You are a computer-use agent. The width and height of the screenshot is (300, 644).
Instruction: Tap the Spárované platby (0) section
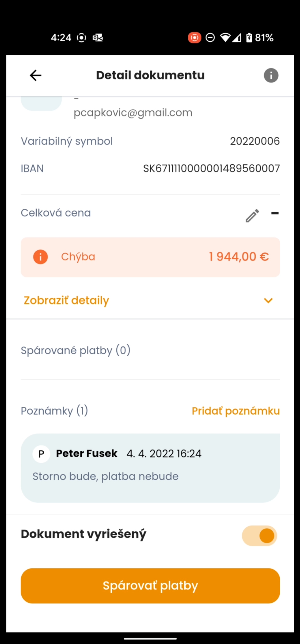(76, 350)
